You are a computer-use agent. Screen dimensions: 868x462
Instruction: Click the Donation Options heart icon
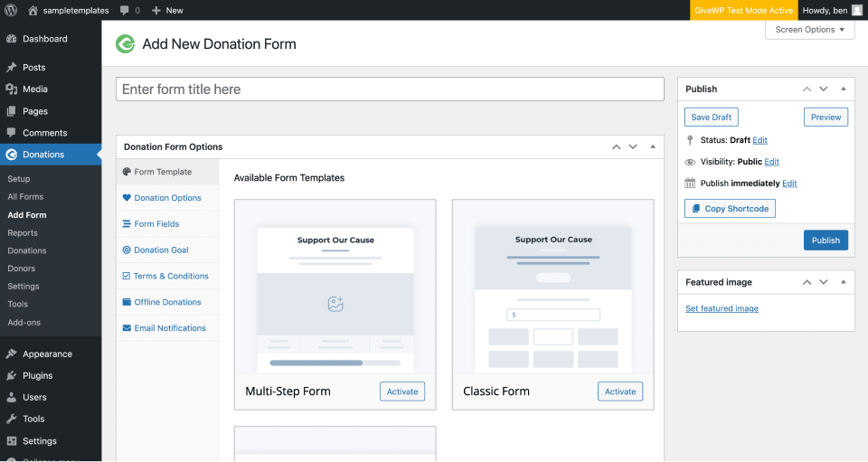point(127,197)
